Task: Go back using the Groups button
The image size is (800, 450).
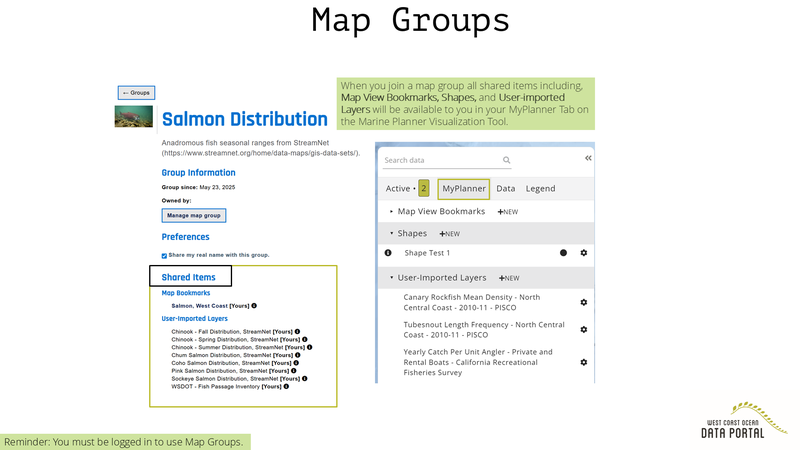Action: tap(136, 93)
